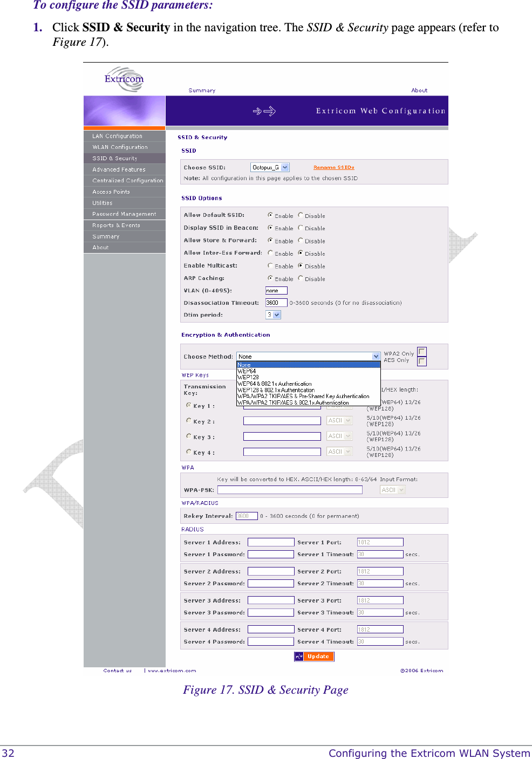Select WPA/WPA2 TKIP/AES Pre-Shared Key option

pos(309,396)
